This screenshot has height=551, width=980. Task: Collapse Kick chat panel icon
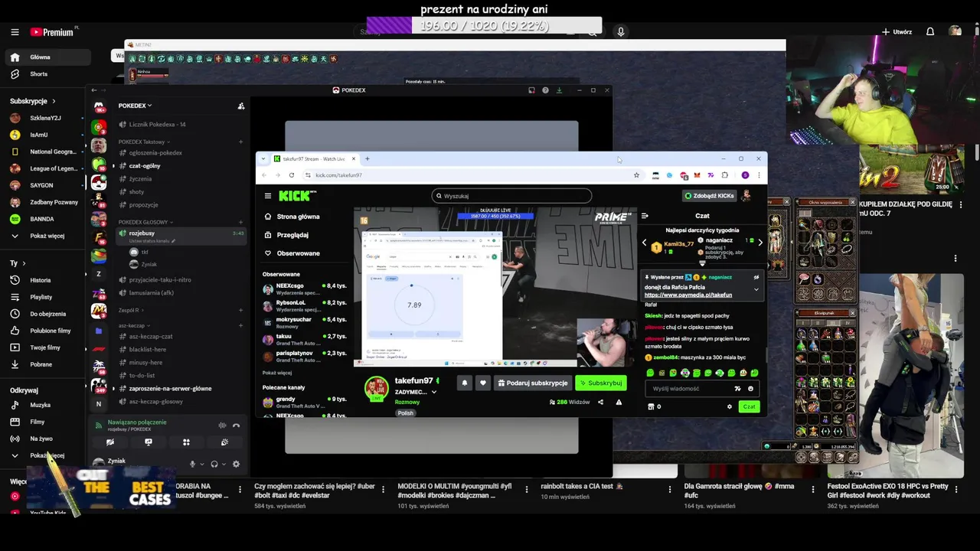(x=645, y=216)
